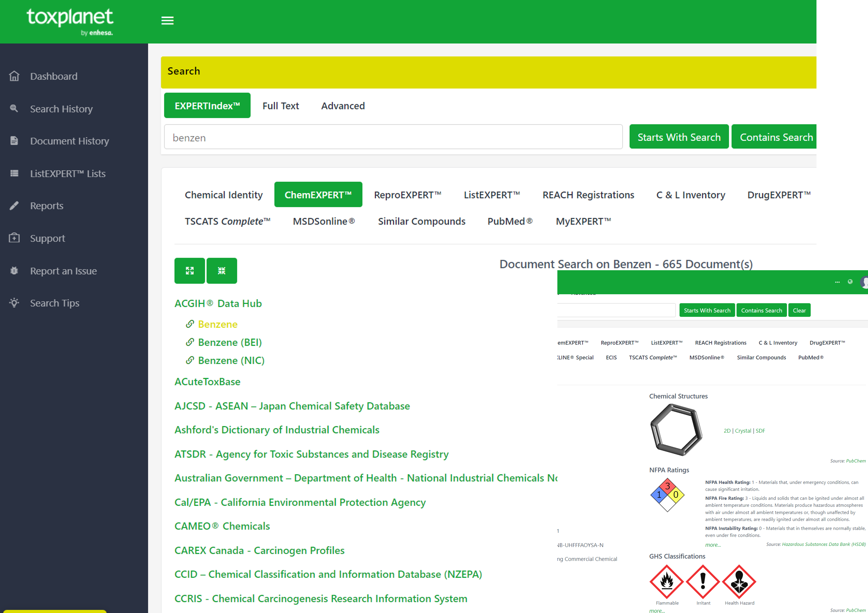This screenshot has height=613, width=868.
Task: Expand the CAMEO Chemicals category
Action: tap(222, 526)
